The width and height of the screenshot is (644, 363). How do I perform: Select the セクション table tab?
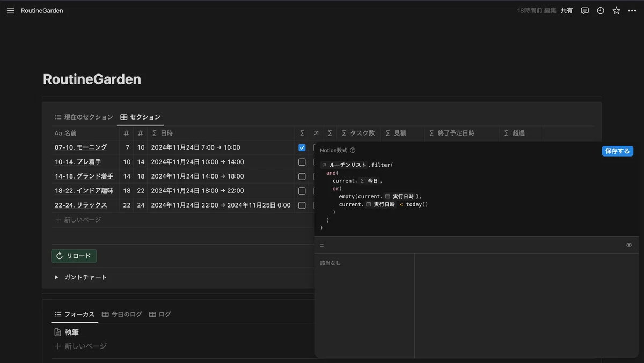(x=141, y=117)
